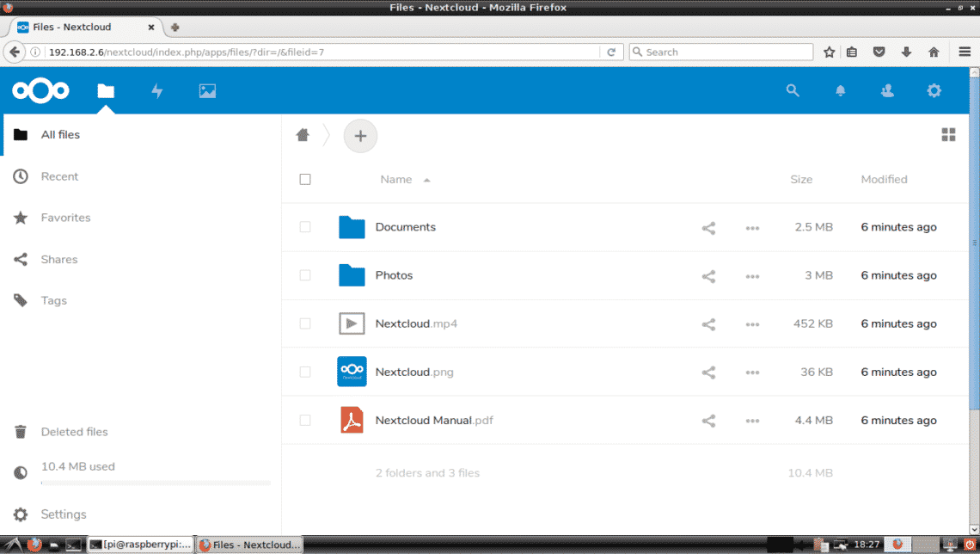Image resolution: width=980 pixels, height=554 pixels.
Task: Switch to grid view
Action: coord(948,135)
